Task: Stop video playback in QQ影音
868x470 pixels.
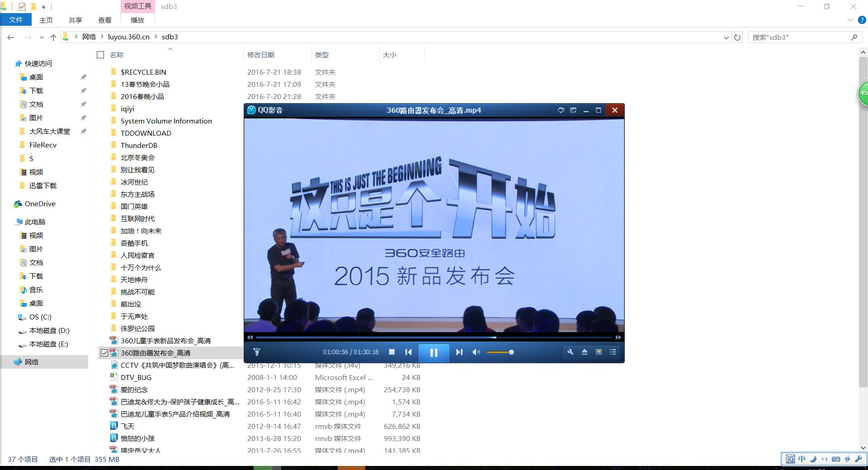Action: coord(392,352)
